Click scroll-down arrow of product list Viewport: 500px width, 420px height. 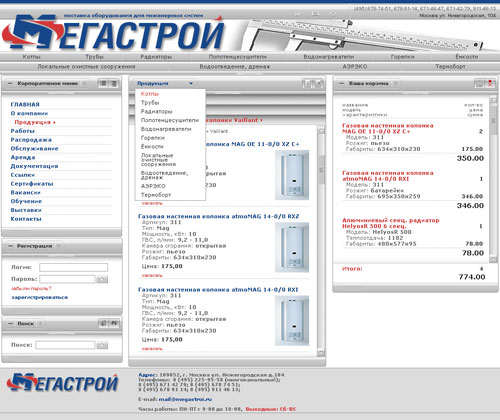pos(321,353)
